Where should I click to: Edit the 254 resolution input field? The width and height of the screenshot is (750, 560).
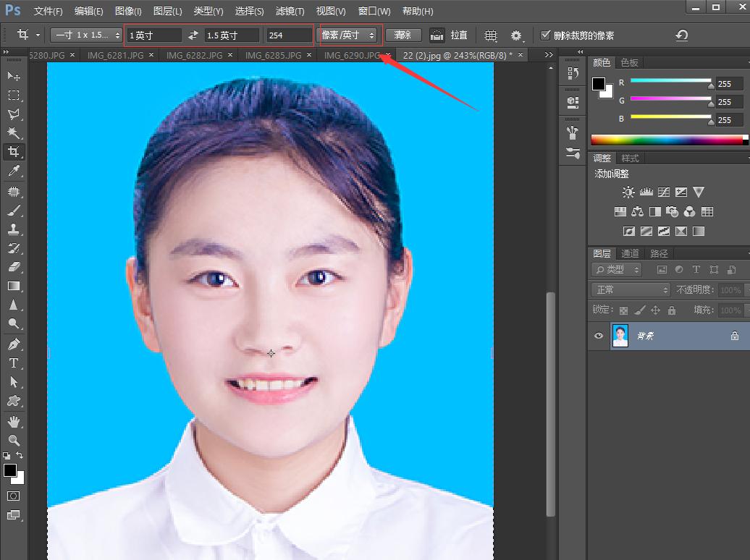pos(288,35)
